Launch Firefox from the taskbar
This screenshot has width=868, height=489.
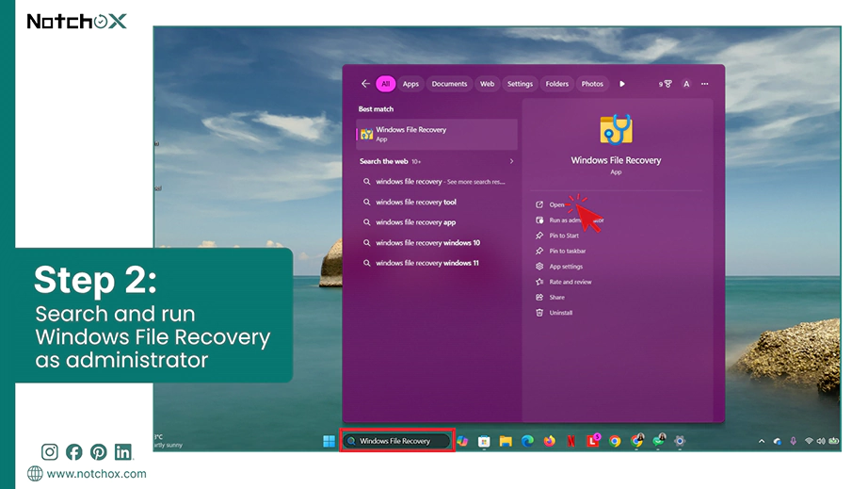549,441
